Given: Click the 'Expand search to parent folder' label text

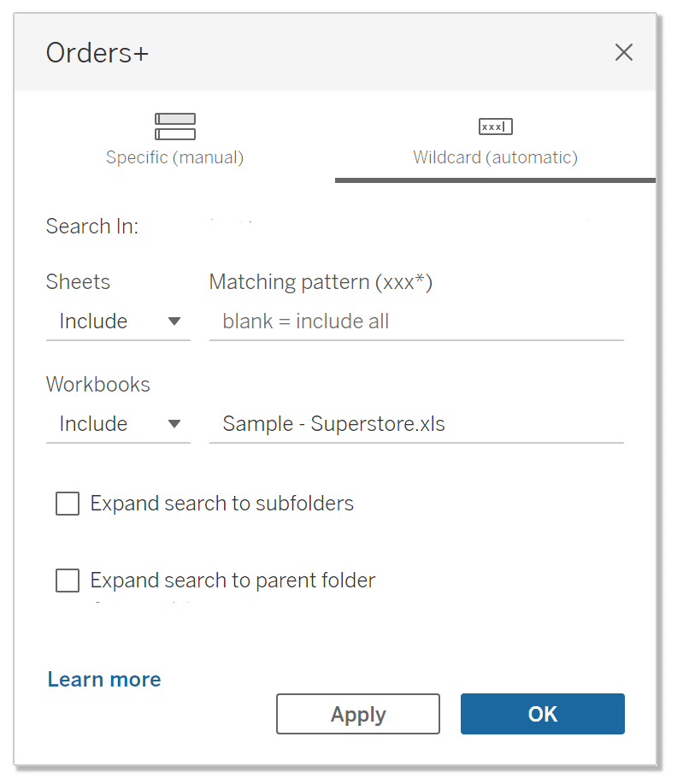Looking at the screenshot, I should tap(233, 581).
